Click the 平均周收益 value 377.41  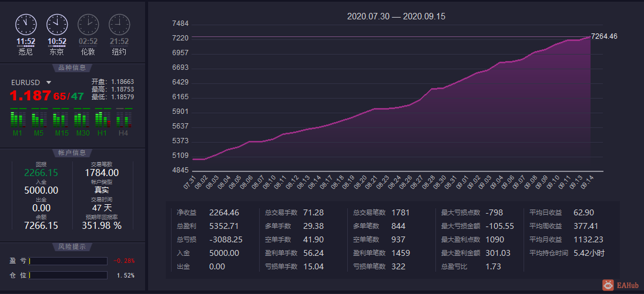[x=586, y=226]
